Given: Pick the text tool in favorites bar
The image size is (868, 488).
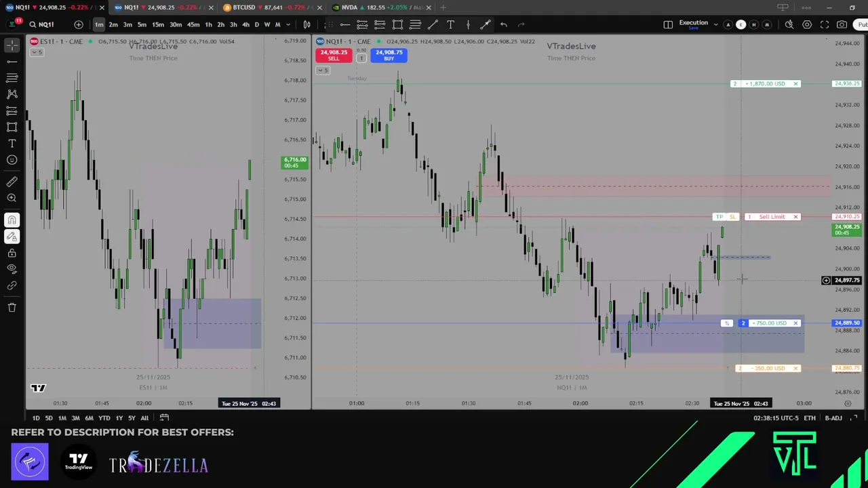Looking at the screenshot, I should [450, 24].
